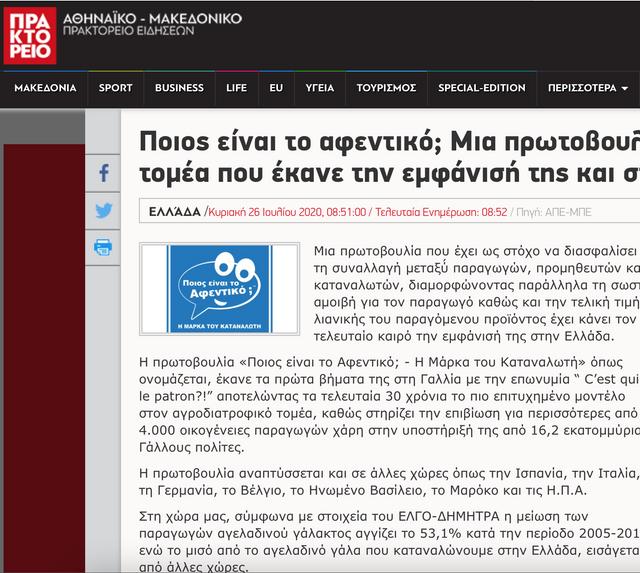Viewport: 640px width, 573px height.
Task: Open the EU section
Action: click(x=276, y=88)
